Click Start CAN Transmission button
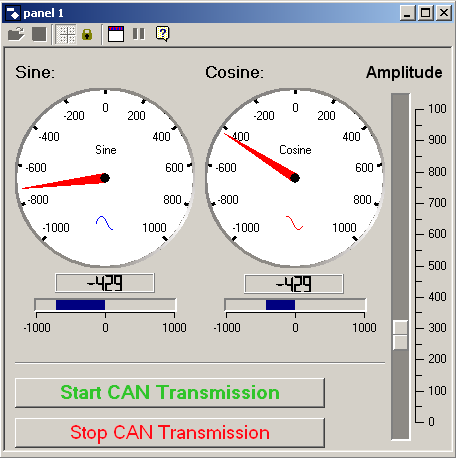The image size is (456, 458). pyautogui.click(x=170, y=393)
